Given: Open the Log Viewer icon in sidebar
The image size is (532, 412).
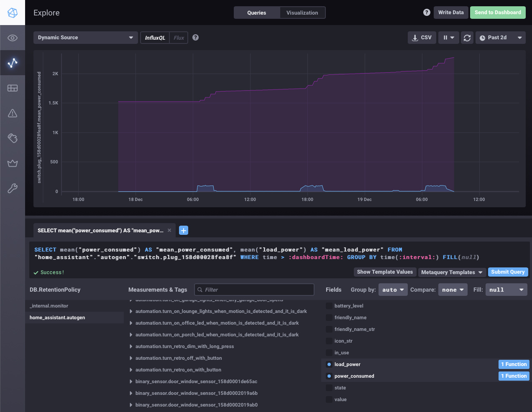Looking at the screenshot, I should point(13,138).
